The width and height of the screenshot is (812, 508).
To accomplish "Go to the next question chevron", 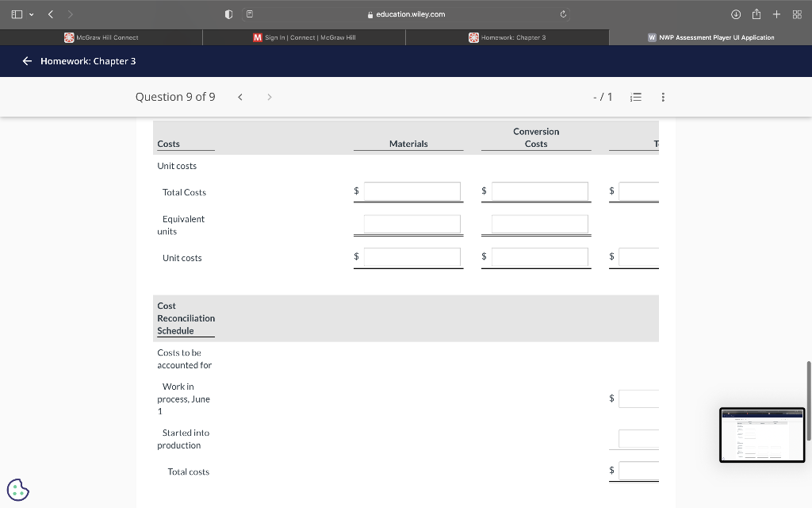I will pyautogui.click(x=270, y=97).
